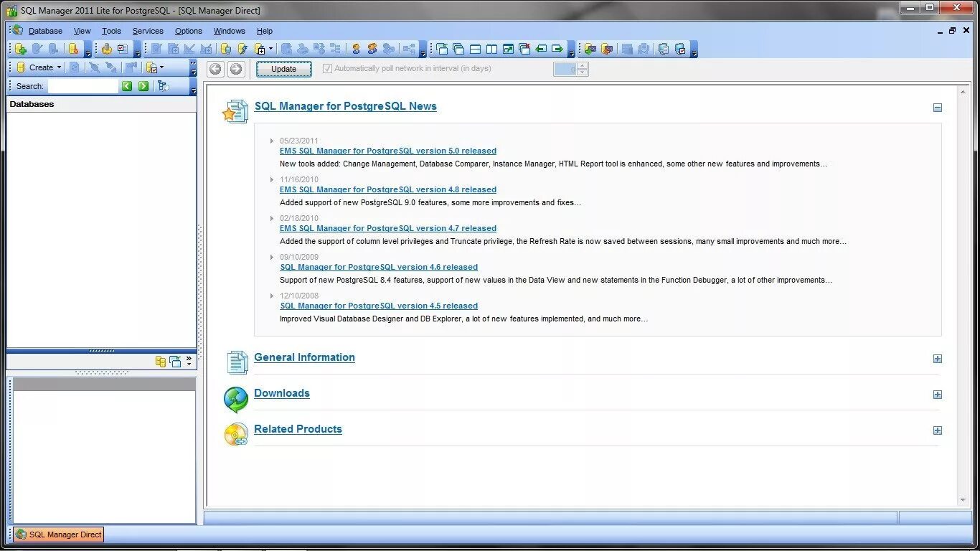Go back with the gray left arrow button

click(x=215, y=69)
